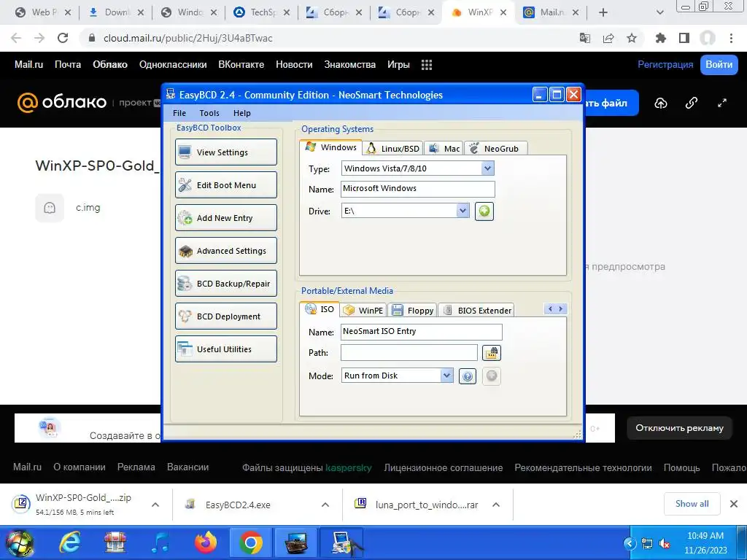Switch to the Windows operating system tab

pyautogui.click(x=331, y=147)
